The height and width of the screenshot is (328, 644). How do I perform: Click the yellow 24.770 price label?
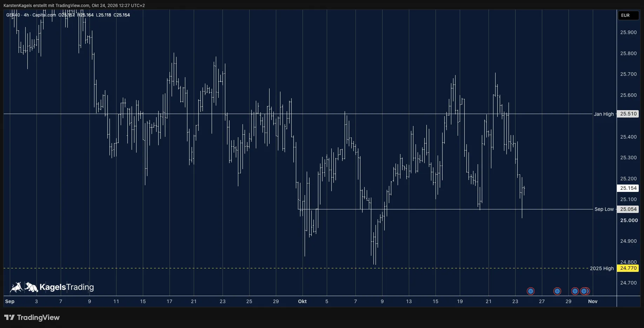[628, 268]
